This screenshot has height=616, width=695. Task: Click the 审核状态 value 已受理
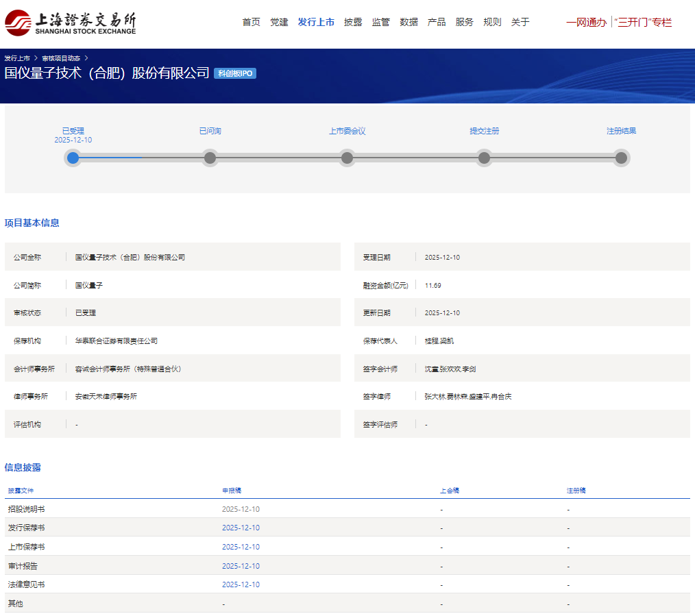(x=86, y=313)
